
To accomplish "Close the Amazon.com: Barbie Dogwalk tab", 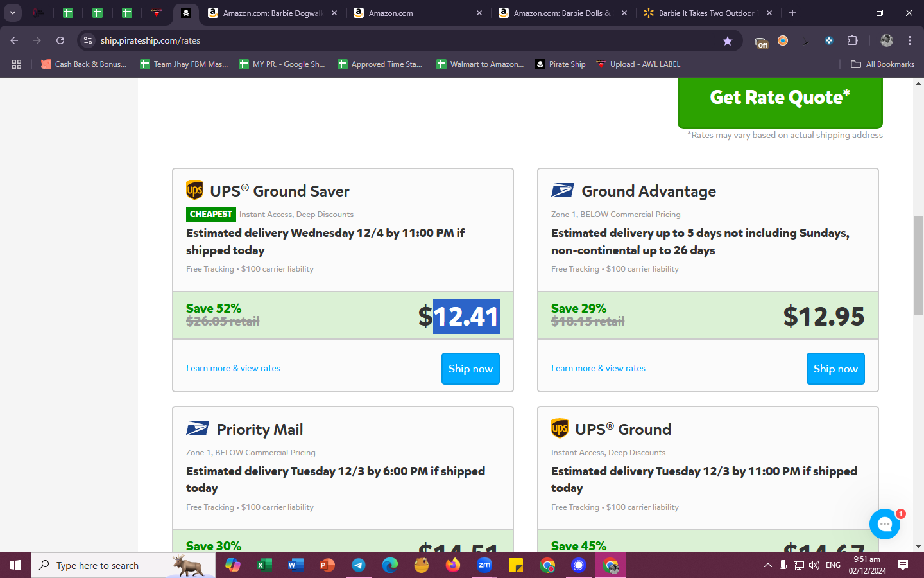I will (x=334, y=13).
